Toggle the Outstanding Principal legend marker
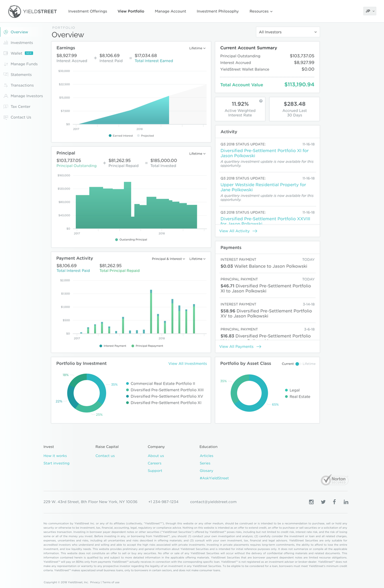Viewport: 384px width, 588px height. 117,239
